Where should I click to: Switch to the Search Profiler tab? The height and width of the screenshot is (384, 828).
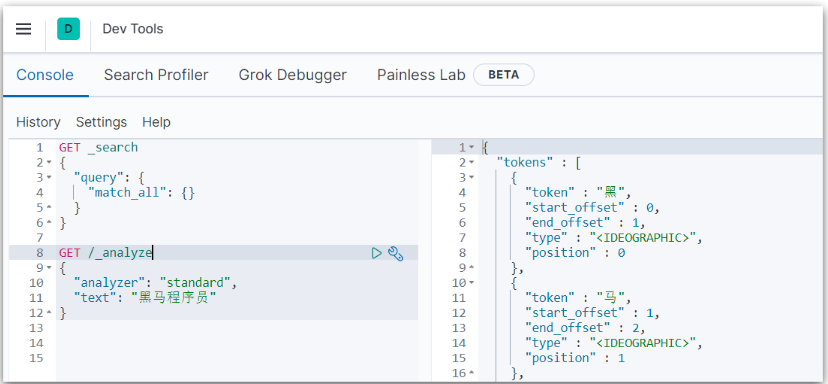point(156,75)
